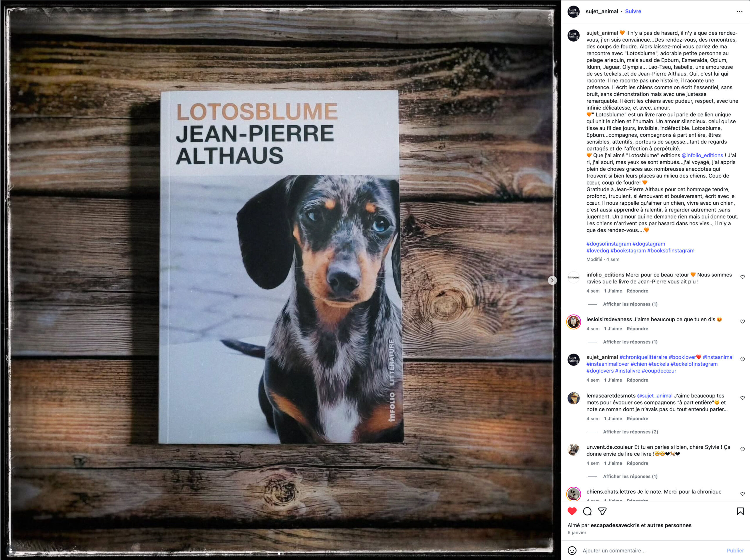Image resolution: width=750 pixels, height=560 pixels.
Task: Open sujet_animal profile avatar in header
Action: pyautogui.click(x=573, y=11)
